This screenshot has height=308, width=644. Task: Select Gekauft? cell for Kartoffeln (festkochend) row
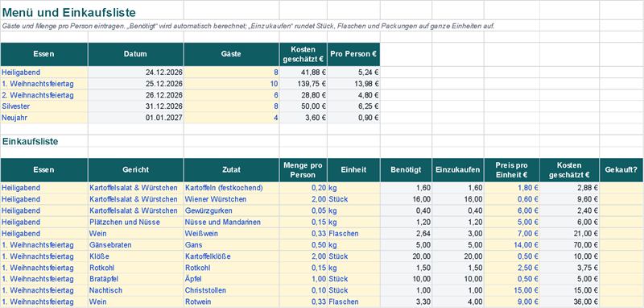click(621, 188)
